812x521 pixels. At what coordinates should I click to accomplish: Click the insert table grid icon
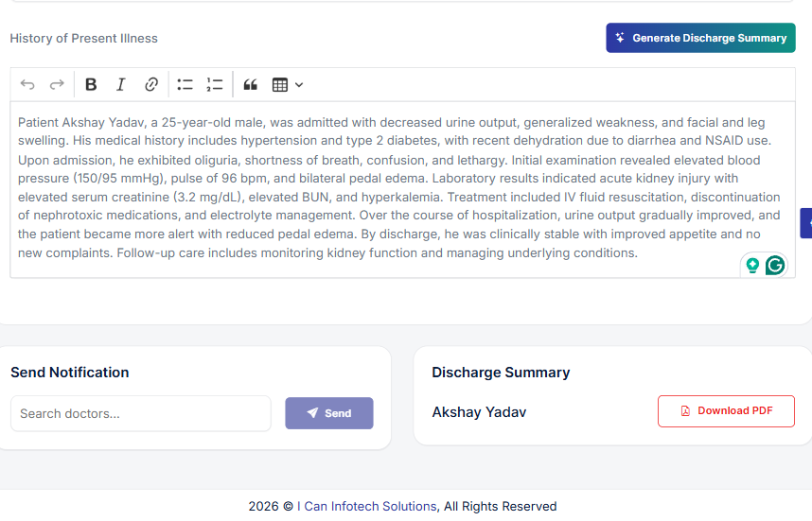point(279,85)
